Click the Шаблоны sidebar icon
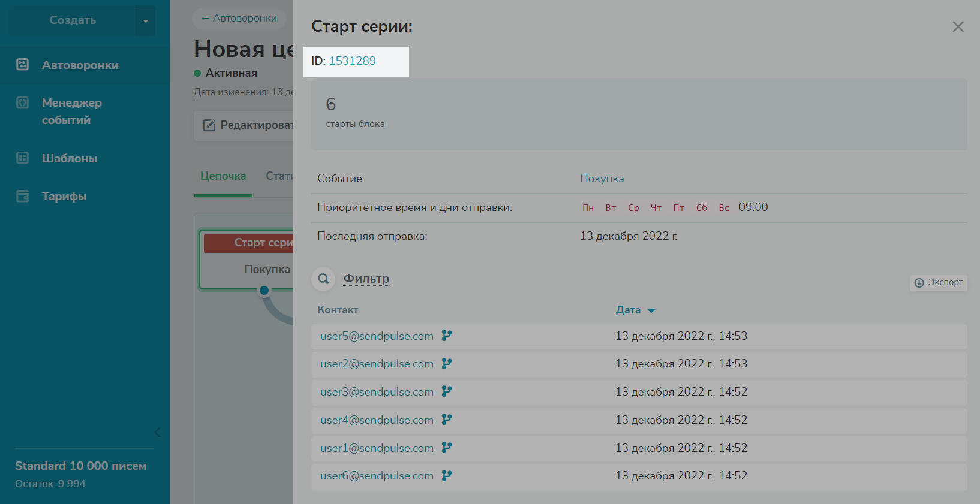The image size is (980, 504). (x=22, y=158)
